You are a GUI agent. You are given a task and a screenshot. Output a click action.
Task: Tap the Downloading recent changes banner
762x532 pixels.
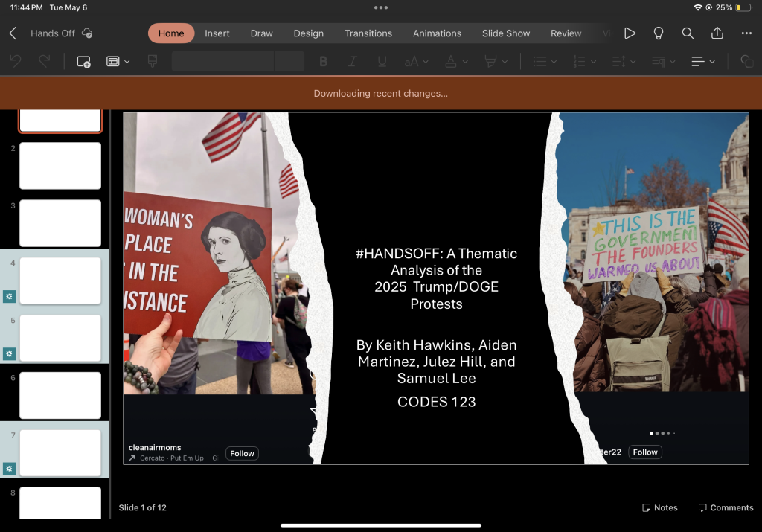tap(381, 93)
